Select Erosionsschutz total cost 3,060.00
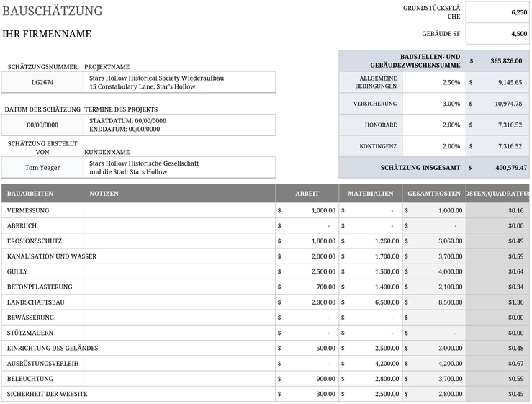 click(434, 241)
